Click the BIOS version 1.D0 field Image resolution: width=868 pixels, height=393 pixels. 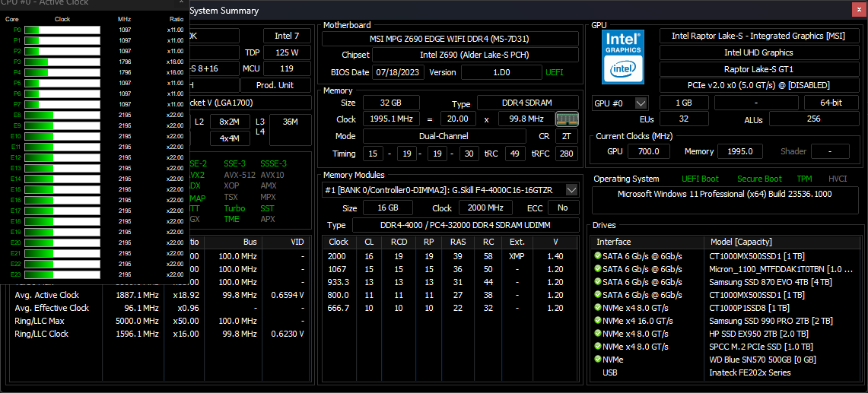tap(501, 72)
